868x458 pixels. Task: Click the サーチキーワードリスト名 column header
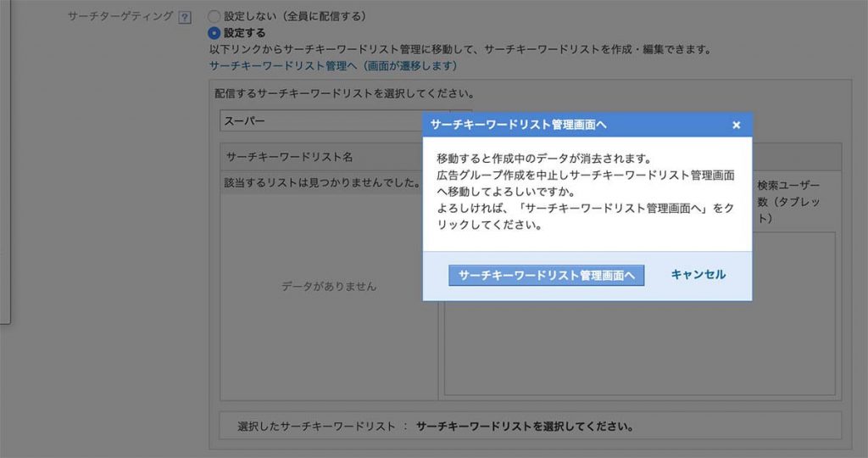[289, 157]
